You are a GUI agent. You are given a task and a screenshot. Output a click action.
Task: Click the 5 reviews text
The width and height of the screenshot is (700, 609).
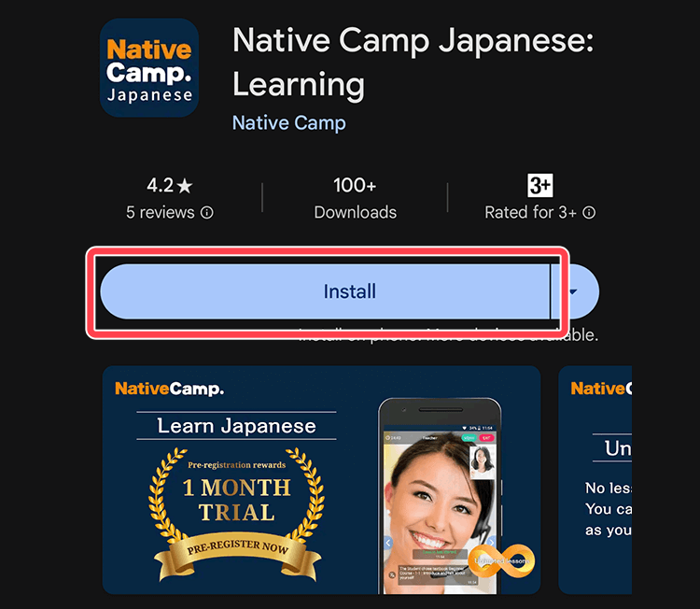tap(161, 212)
